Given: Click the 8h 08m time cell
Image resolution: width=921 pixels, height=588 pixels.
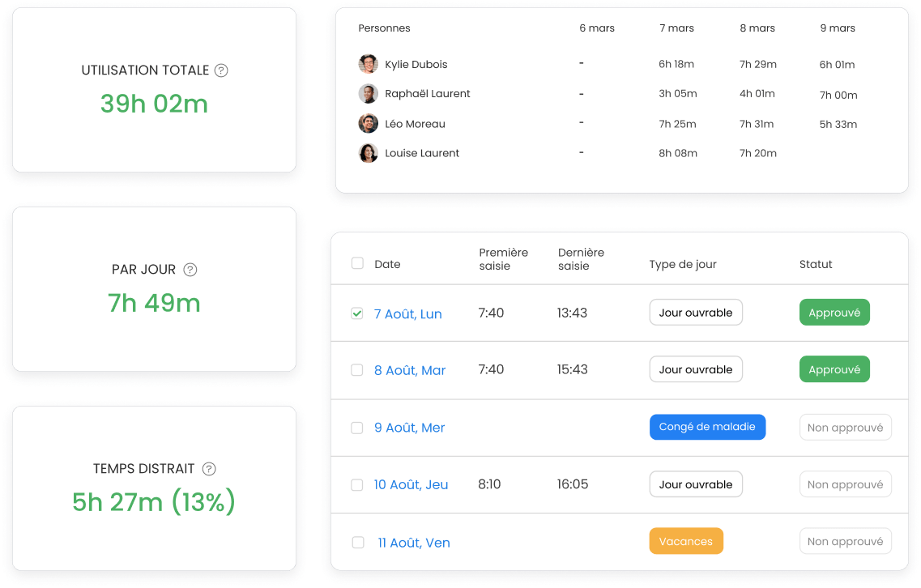Looking at the screenshot, I should click(x=678, y=153).
